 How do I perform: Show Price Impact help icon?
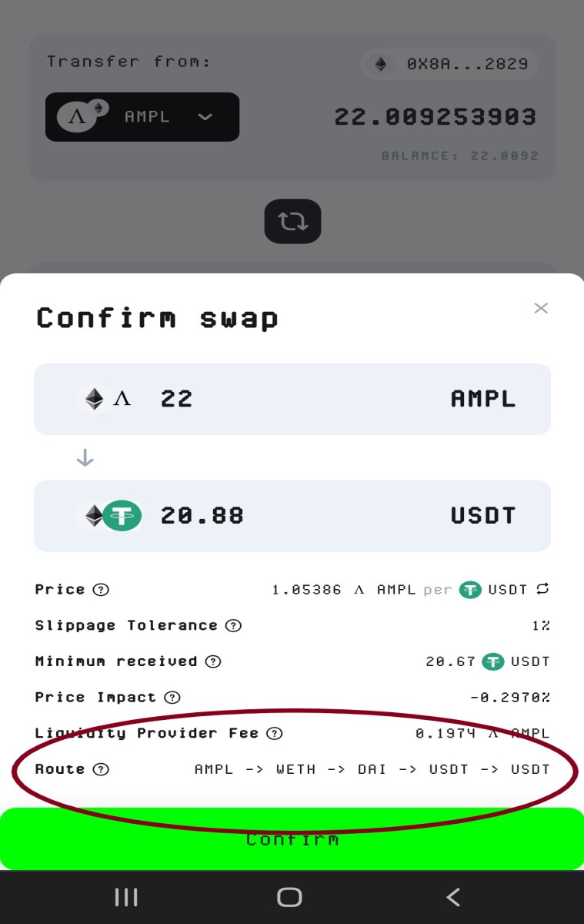coord(172,698)
